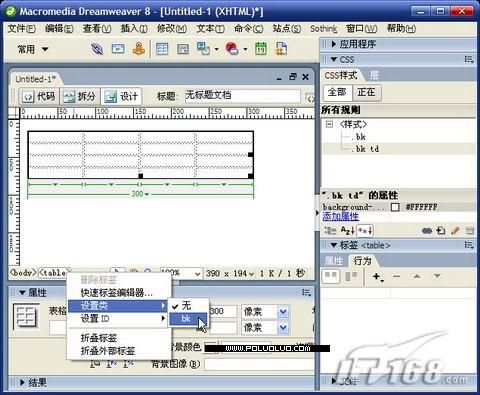Open the Images insert dropdown arrow
The width and height of the screenshot is (480, 395).
(x=217, y=49)
